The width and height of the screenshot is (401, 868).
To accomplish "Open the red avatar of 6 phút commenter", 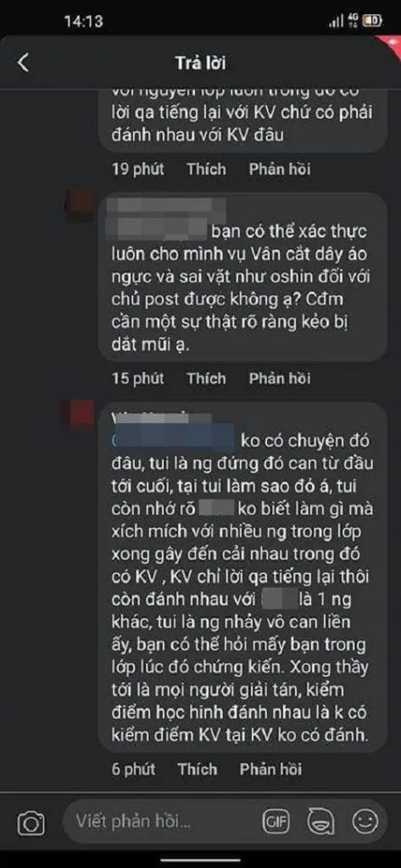I will tap(79, 415).
